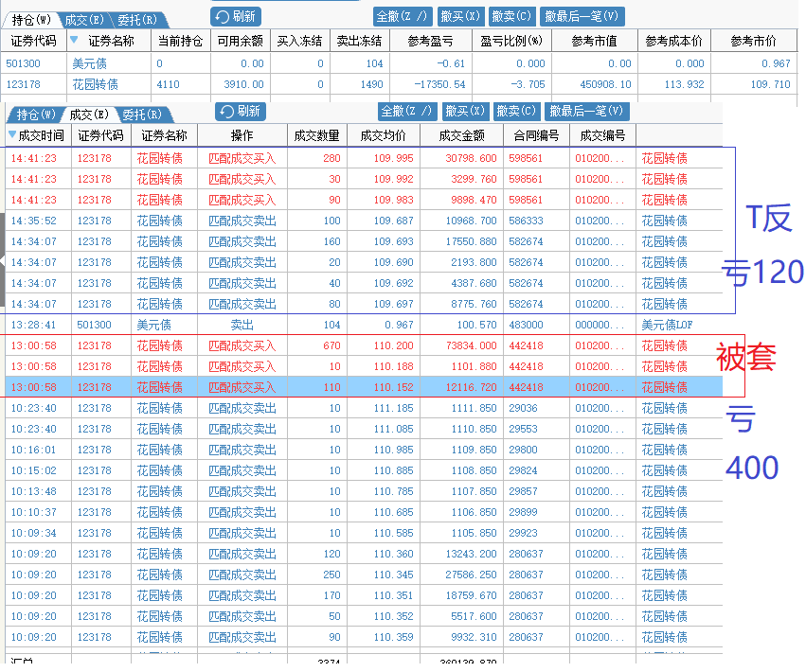Click upper 撤最后一笔(V) button
Viewport: 806px width, 672px height.
point(582,16)
